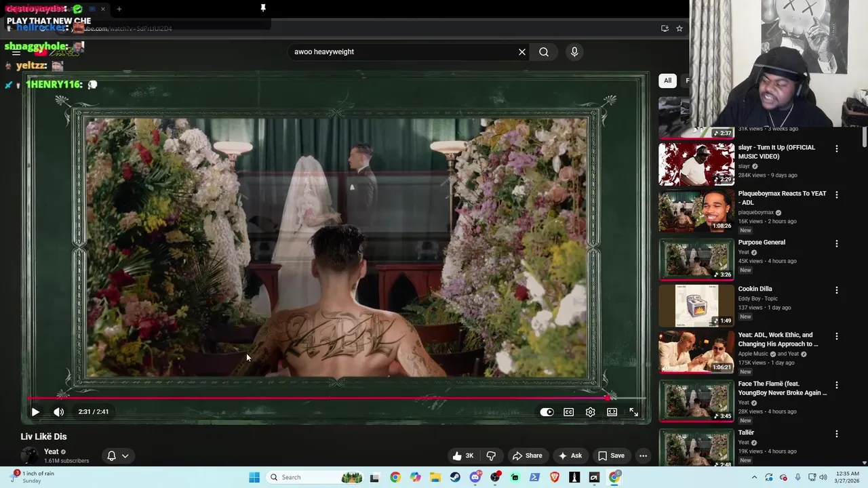Viewport: 868px width, 488px height.
Task: Expand the subscription notification dropdown chevron
Action: pos(125,455)
